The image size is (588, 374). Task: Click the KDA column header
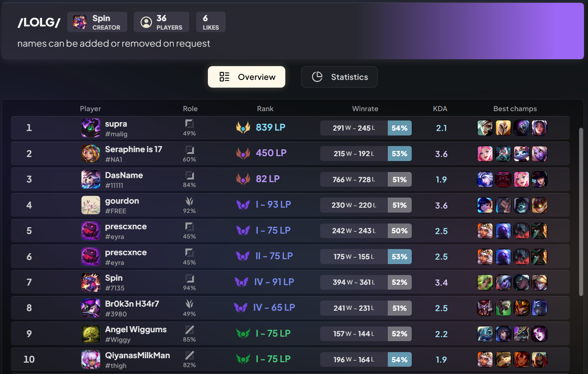tap(440, 109)
